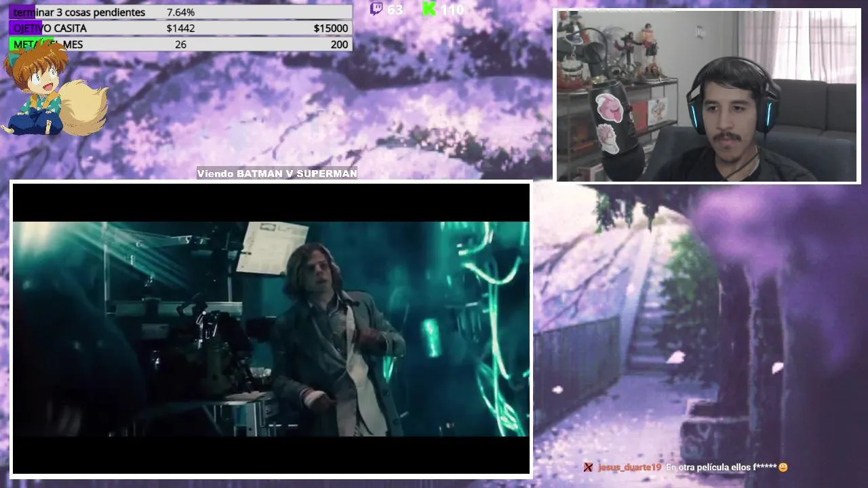Viewport: 868px width, 488px height.
Task: Click the '$15000' goal amount
Action: tap(331, 28)
